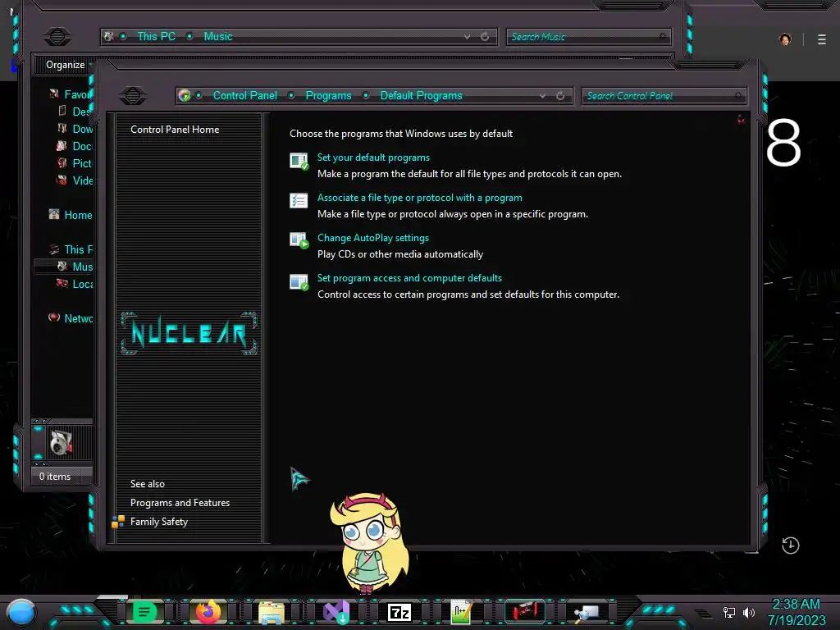Select This PC in Music window breadcrumb
Image resolution: width=840 pixels, height=630 pixels.
coord(157,36)
